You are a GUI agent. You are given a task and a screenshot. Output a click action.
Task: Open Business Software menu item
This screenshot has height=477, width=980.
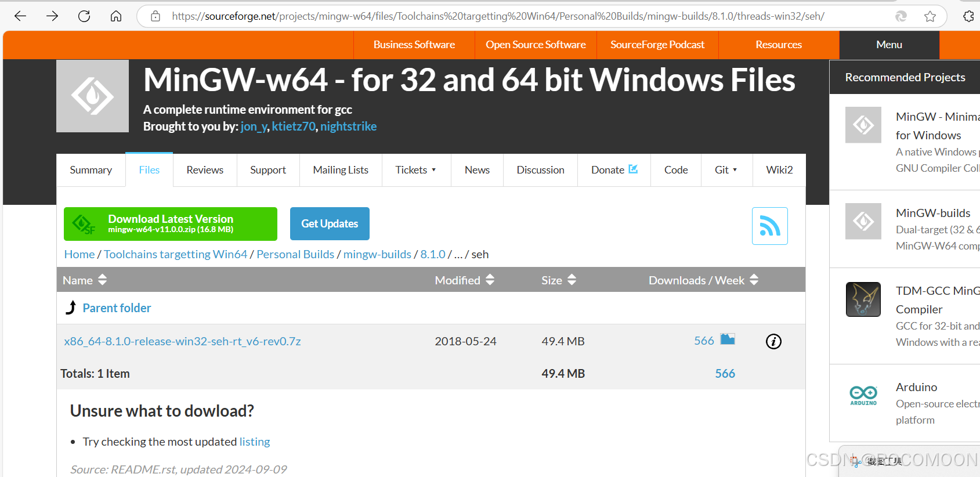414,45
